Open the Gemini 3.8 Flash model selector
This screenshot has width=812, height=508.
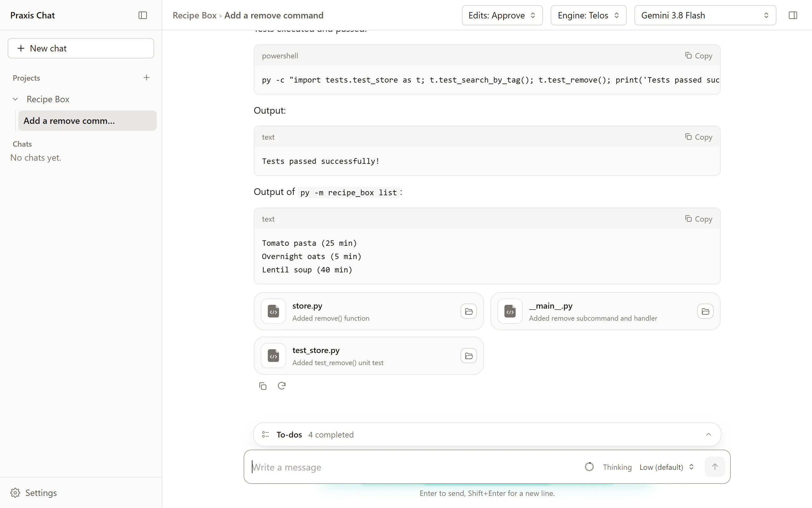pos(705,16)
